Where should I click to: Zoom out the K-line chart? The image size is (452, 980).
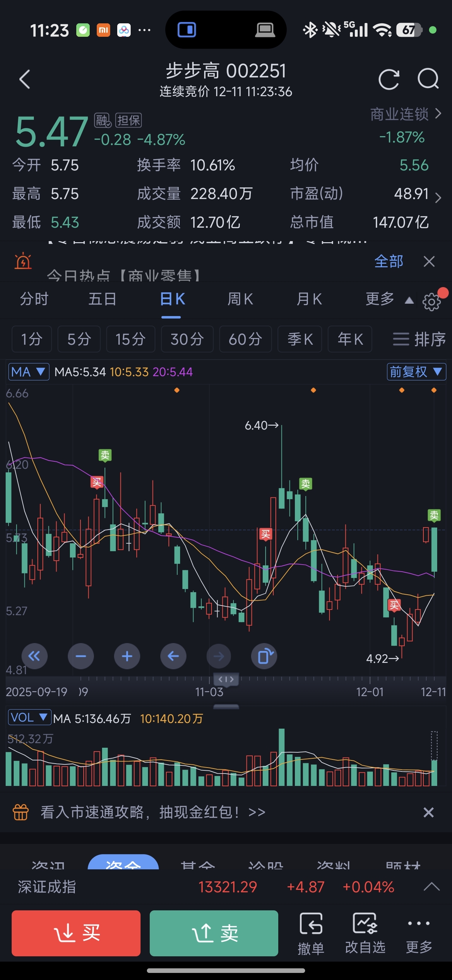pos(81,656)
